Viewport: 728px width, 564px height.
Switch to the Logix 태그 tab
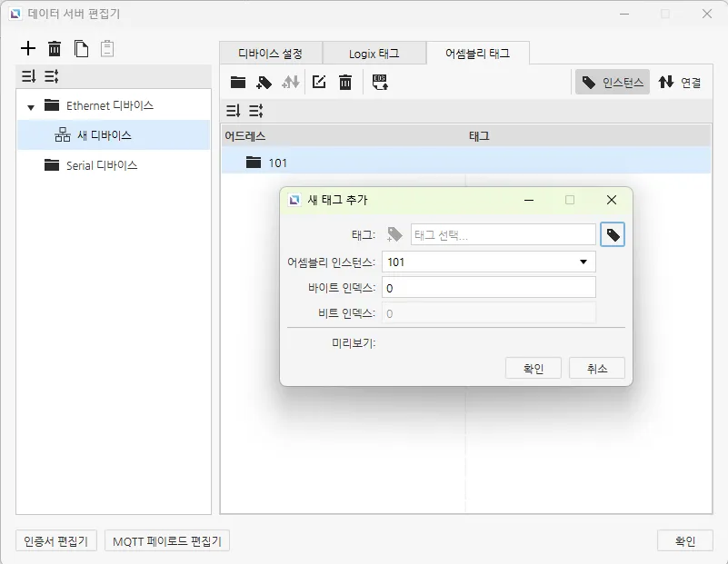coord(374,54)
